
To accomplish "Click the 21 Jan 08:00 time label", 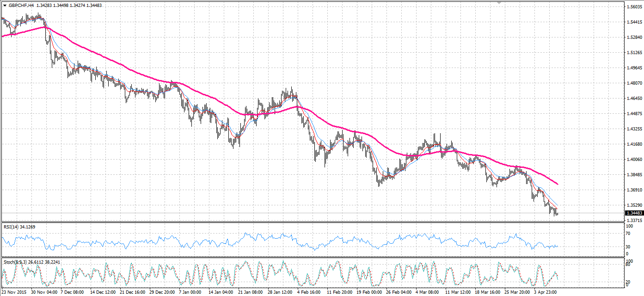I will coord(250,292).
